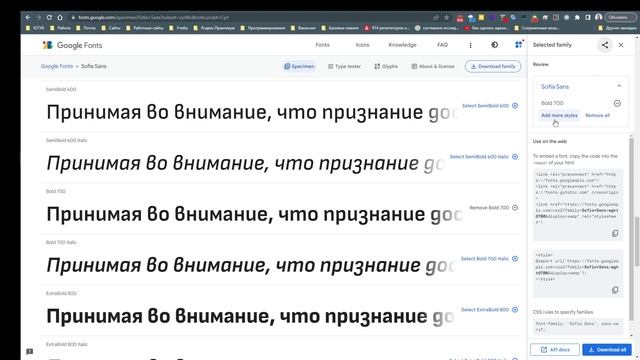This screenshot has width=640, height=360.
Task: Select ExtraBold 800 style
Action: click(489, 310)
